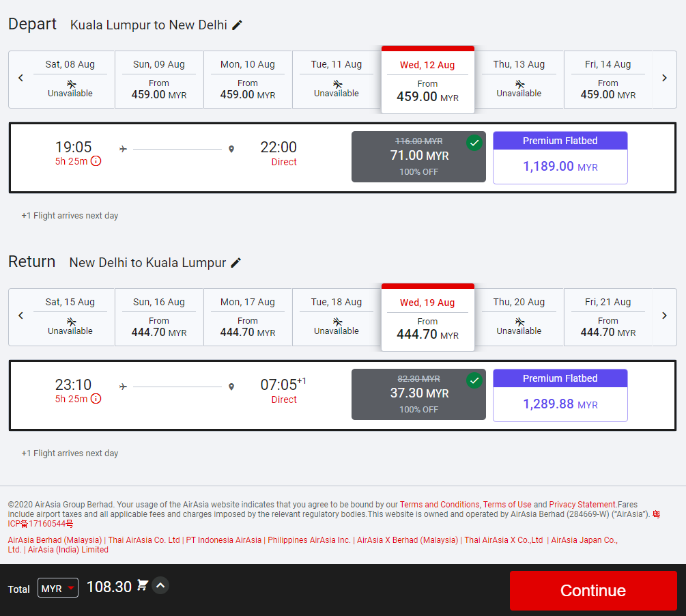Show later departure dates with right arrow
The height and width of the screenshot is (616, 686).
[x=664, y=78]
